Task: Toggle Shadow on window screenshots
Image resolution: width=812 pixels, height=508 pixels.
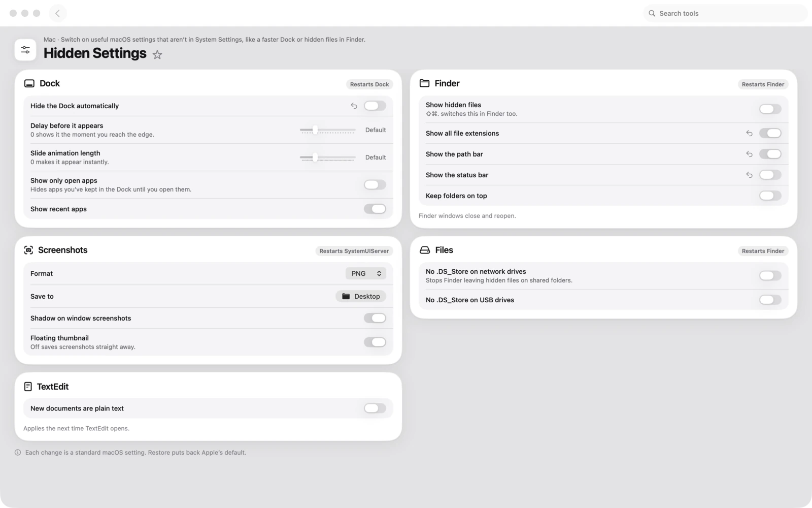Action: tap(375, 318)
